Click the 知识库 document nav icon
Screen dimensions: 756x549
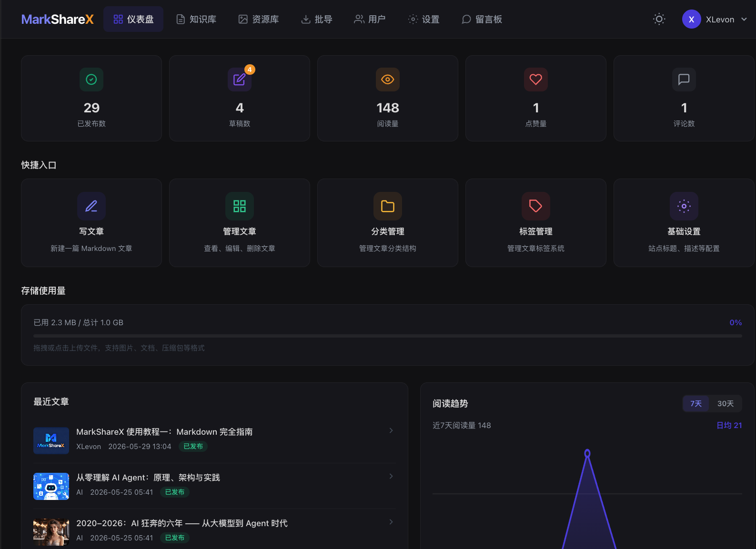181,19
